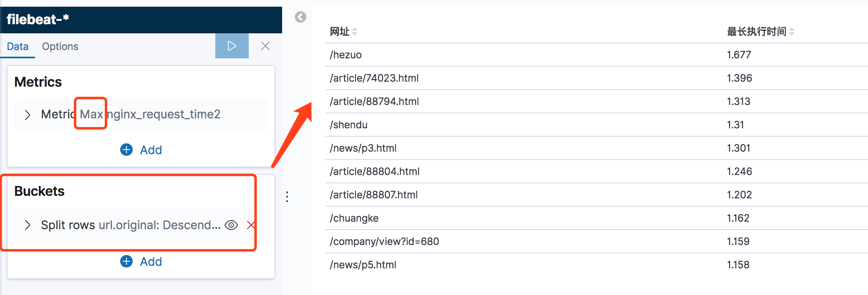This screenshot has height=295, width=868.
Task: Toggle eye visibility for url.original bucket
Action: [x=231, y=225]
